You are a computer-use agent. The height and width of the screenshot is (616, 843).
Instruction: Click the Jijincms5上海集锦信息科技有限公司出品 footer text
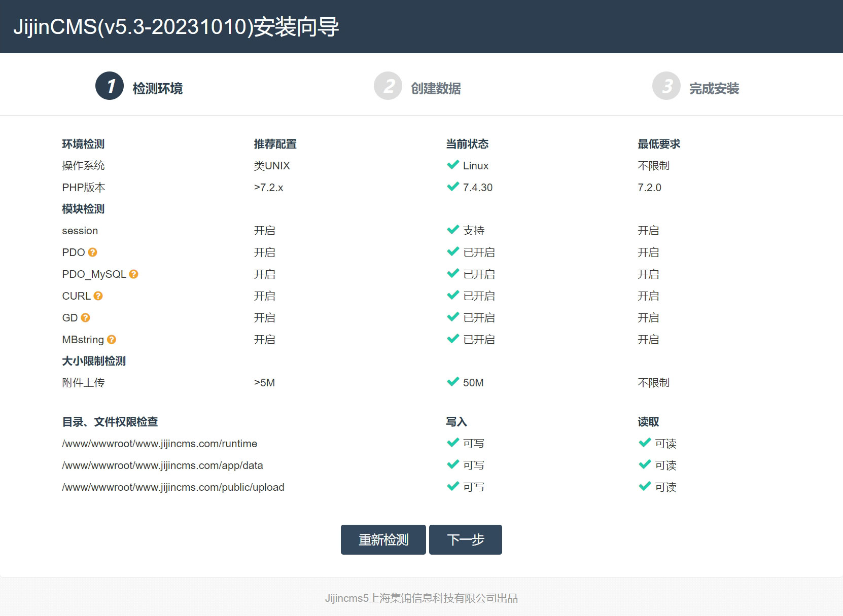[421, 598]
